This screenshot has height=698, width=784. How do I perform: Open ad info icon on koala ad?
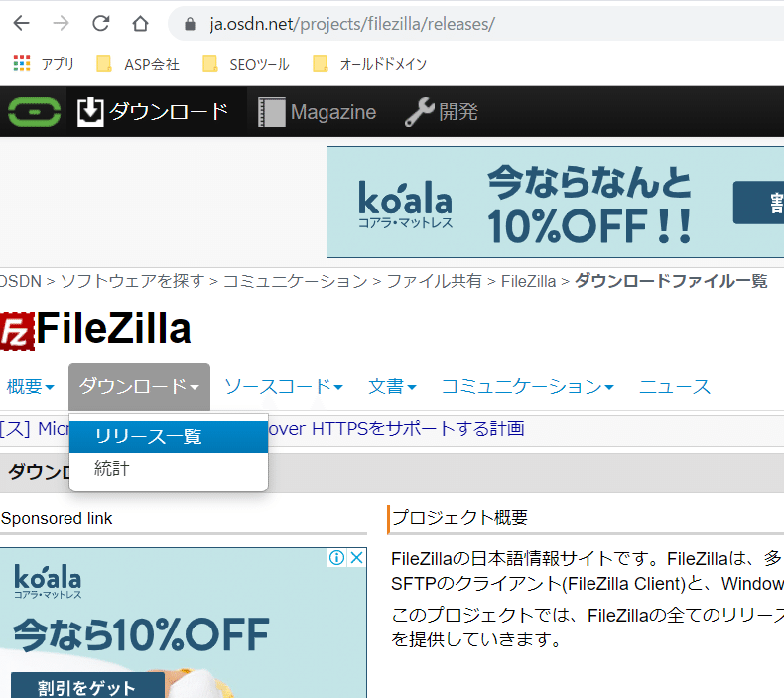(x=337, y=557)
